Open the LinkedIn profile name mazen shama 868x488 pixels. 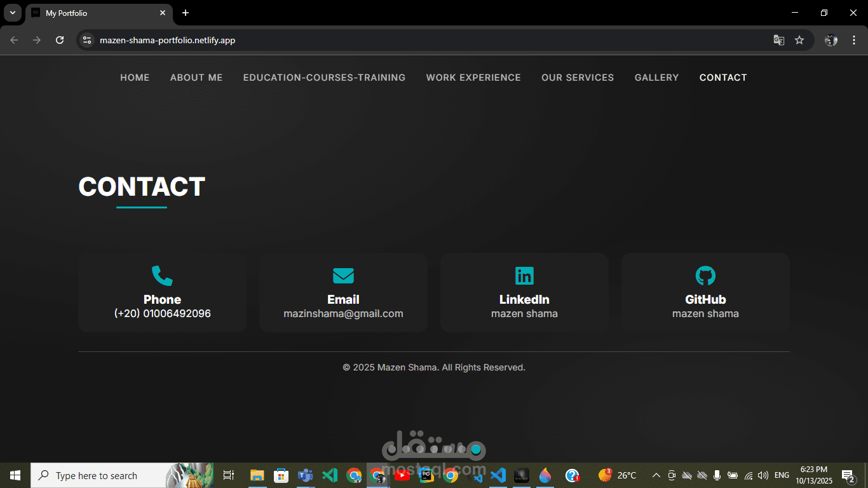click(524, 314)
